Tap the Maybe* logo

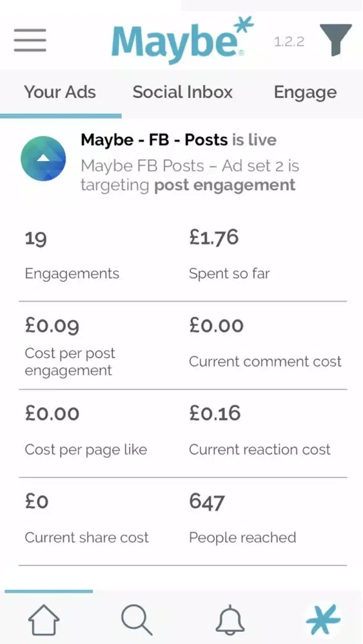click(182, 40)
